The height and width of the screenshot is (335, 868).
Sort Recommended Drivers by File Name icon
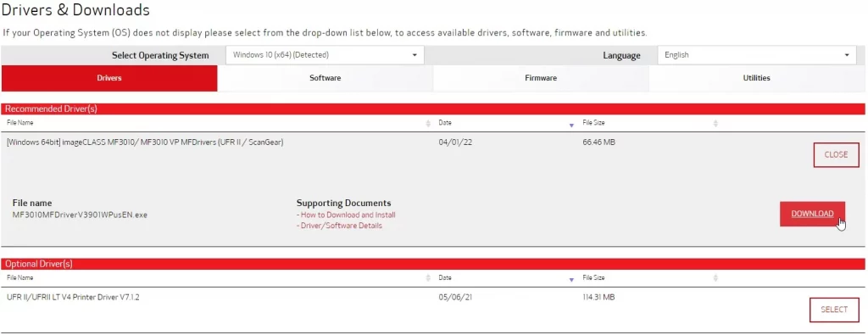click(x=428, y=123)
